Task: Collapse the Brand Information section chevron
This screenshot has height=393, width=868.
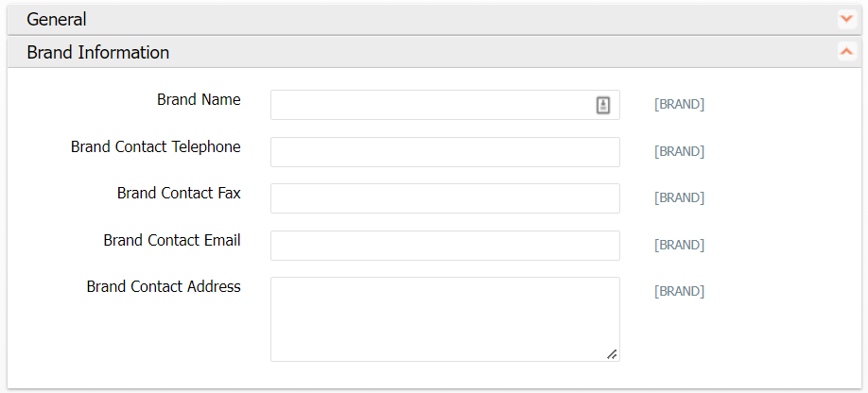Action: [845, 52]
